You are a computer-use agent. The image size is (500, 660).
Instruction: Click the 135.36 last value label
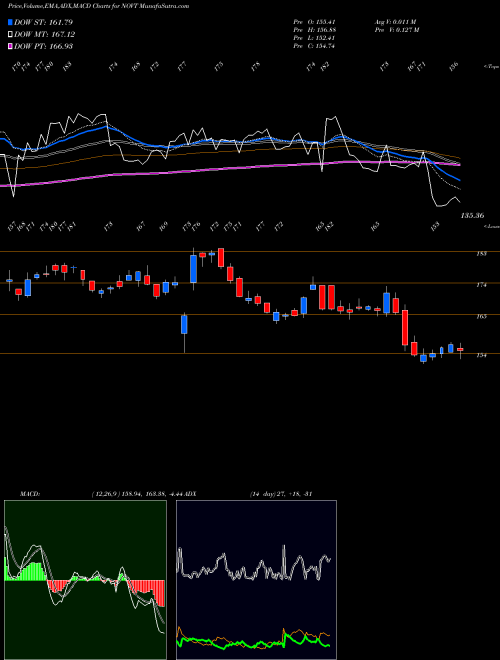coord(472,216)
